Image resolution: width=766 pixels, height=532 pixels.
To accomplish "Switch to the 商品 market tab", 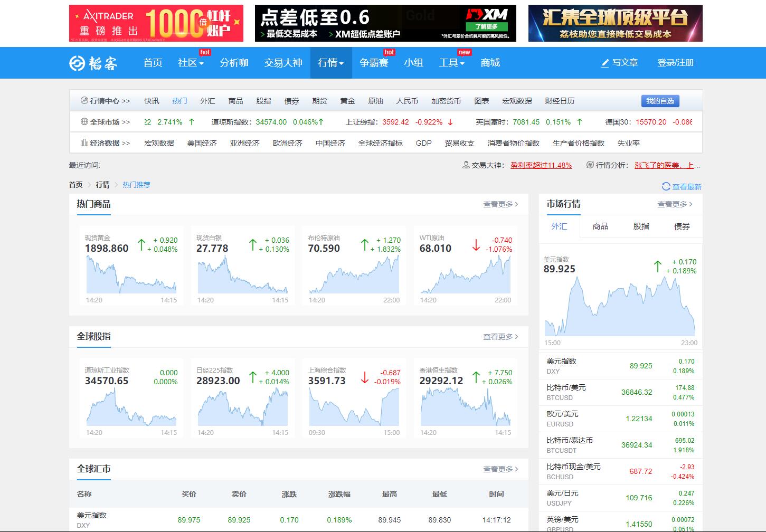I will point(600,226).
